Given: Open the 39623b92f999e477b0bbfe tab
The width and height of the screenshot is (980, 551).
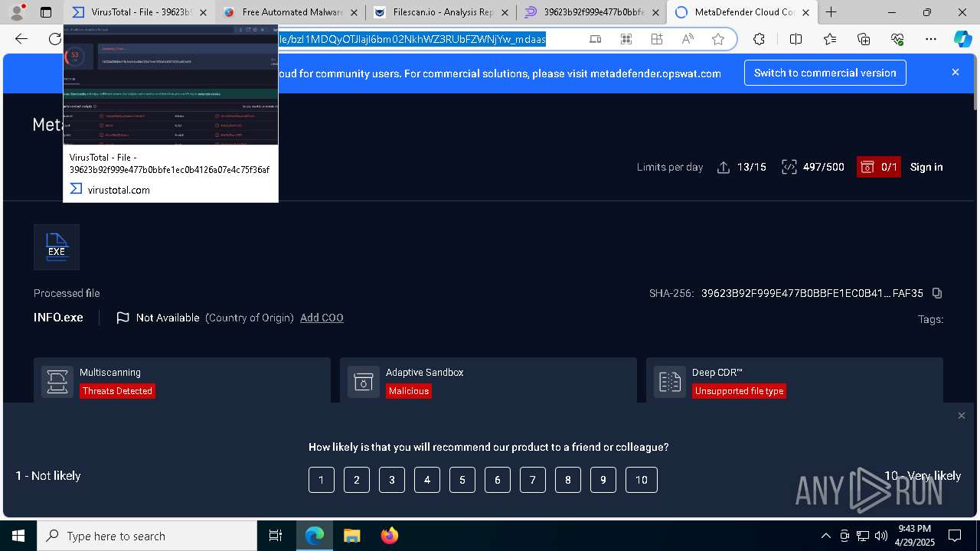Looking at the screenshot, I should [590, 12].
